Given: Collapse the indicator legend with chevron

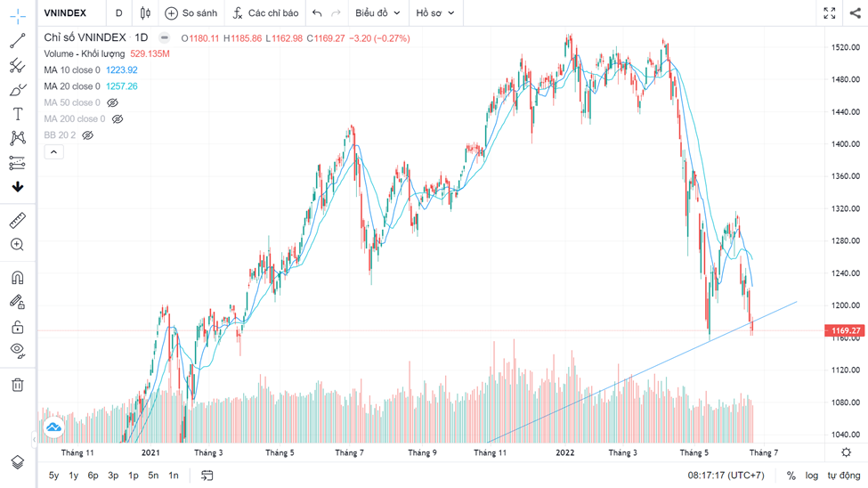Looking at the screenshot, I should (x=53, y=152).
